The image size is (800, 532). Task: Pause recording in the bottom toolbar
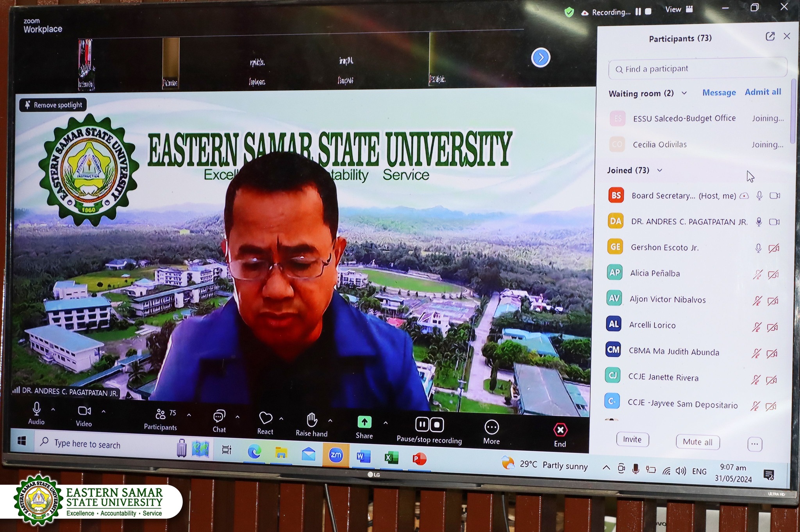(422, 424)
